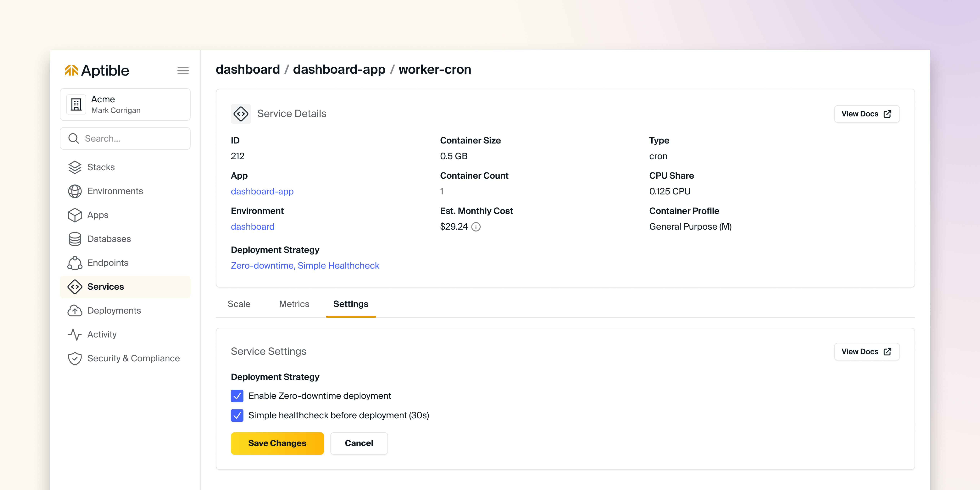Click the Deployments cloud upload icon

[x=75, y=310]
